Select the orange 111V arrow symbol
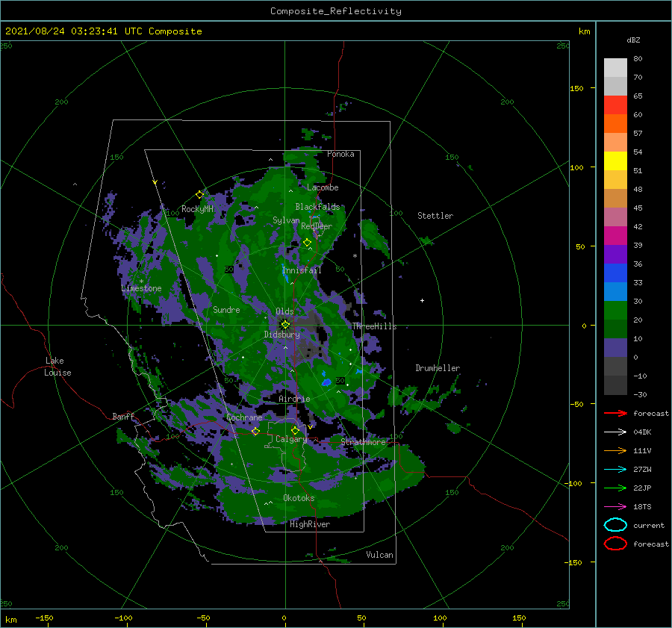Screen dimensions: 672x628 point(615,450)
